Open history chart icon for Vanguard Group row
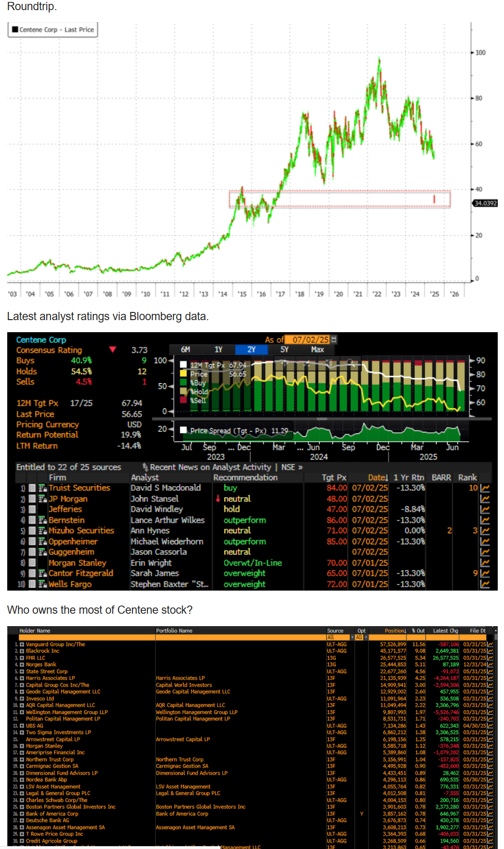Image resolution: width=504 pixels, height=849 pixels. (x=490, y=644)
